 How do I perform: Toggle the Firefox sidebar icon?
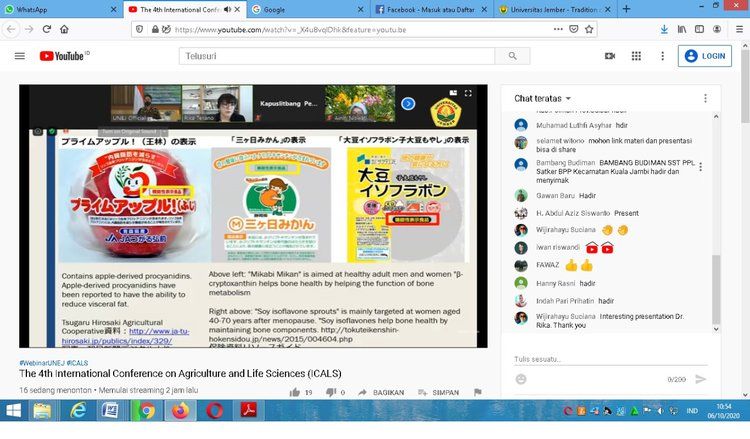pos(699,29)
